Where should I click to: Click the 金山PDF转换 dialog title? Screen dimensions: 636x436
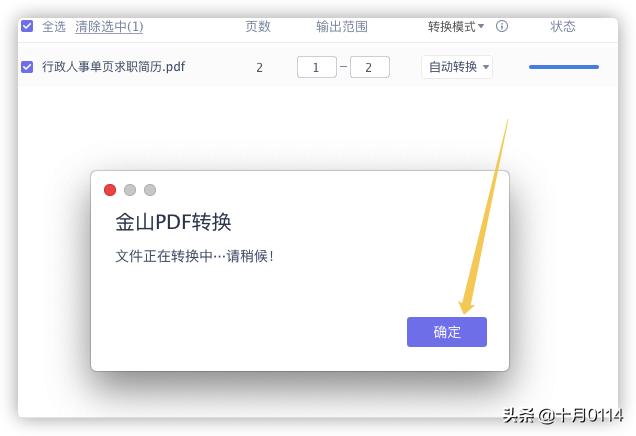[173, 222]
